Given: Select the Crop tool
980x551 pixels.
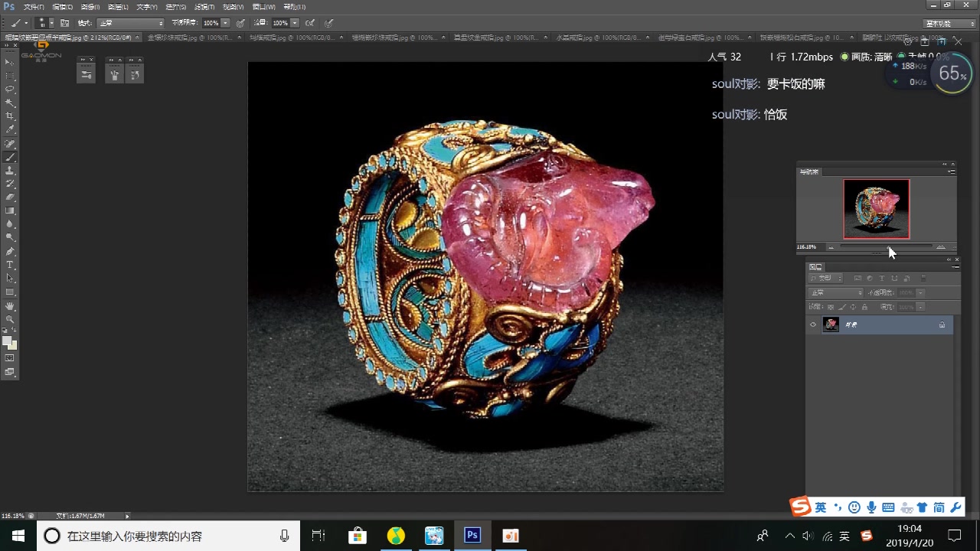Looking at the screenshot, I should tap(10, 116).
